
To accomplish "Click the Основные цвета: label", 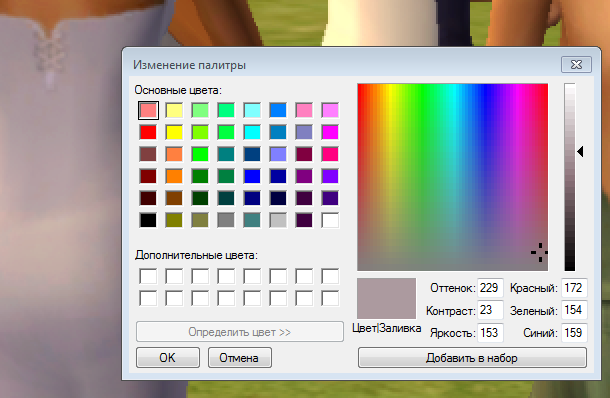I will (178, 90).
